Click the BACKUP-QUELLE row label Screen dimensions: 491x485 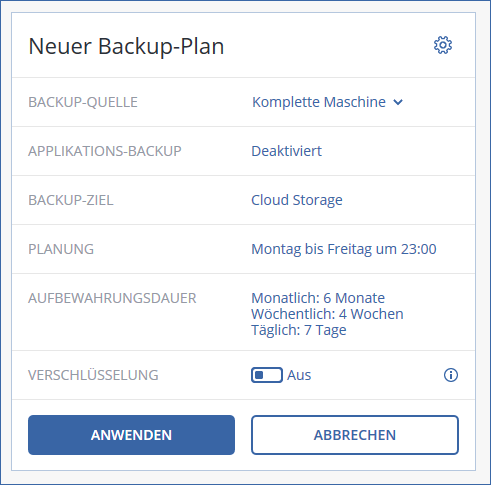click(83, 102)
